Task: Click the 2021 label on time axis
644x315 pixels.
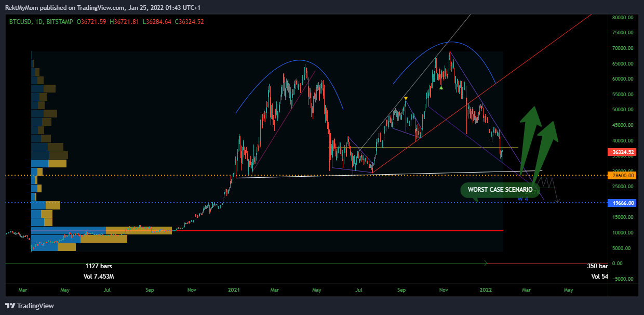Action: click(234, 289)
